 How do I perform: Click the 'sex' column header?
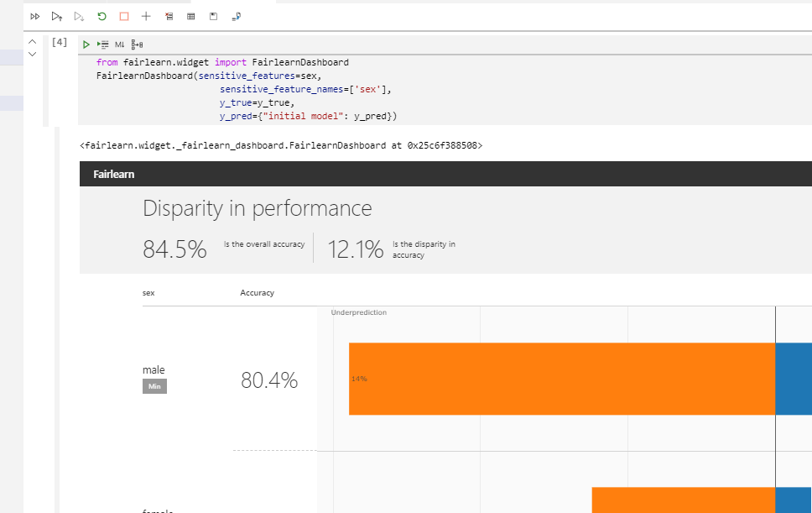(148, 293)
